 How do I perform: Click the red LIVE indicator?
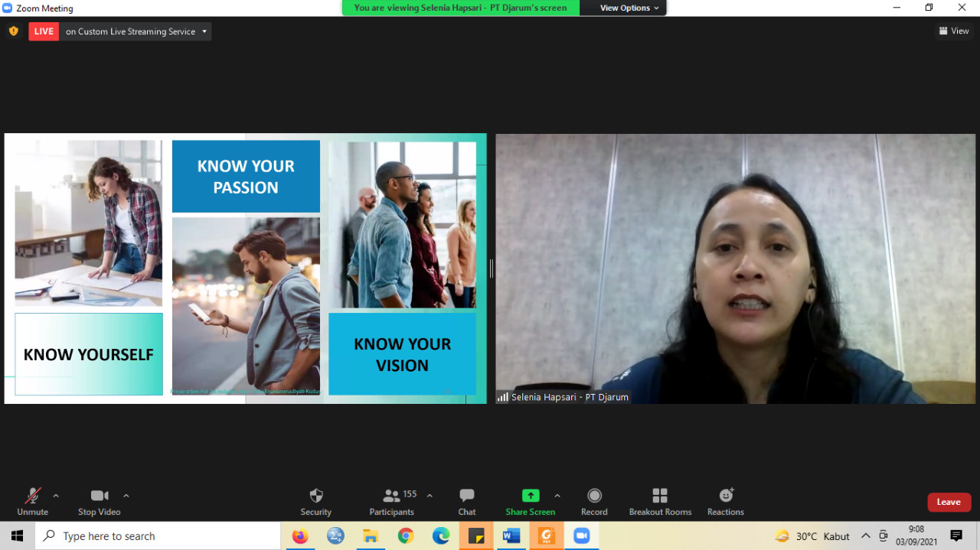tap(44, 31)
